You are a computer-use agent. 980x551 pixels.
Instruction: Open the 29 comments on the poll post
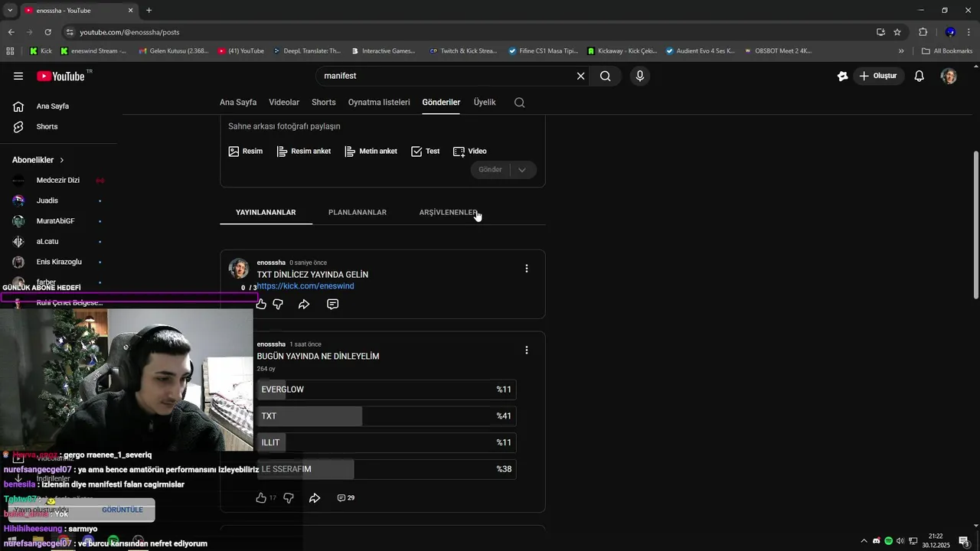click(x=345, y=497)
